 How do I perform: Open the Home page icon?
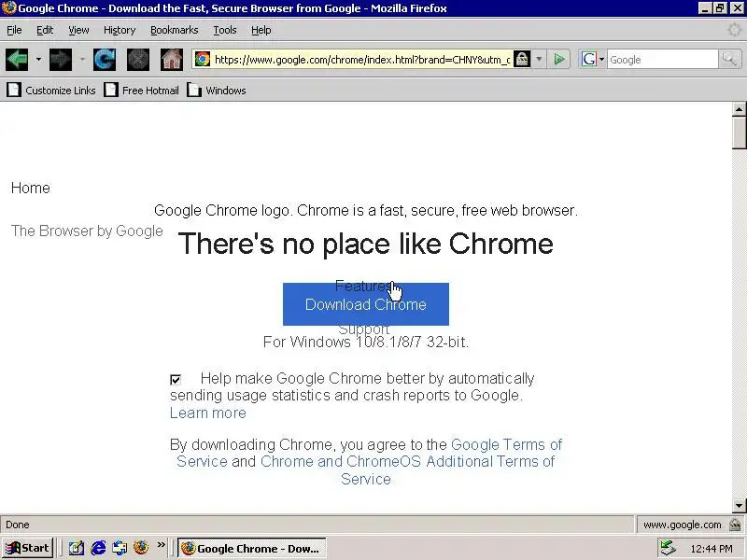[x=172, y=60]
